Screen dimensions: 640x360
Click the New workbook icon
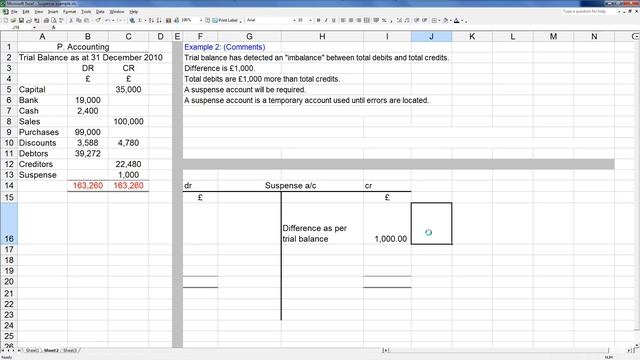[5, 20]
